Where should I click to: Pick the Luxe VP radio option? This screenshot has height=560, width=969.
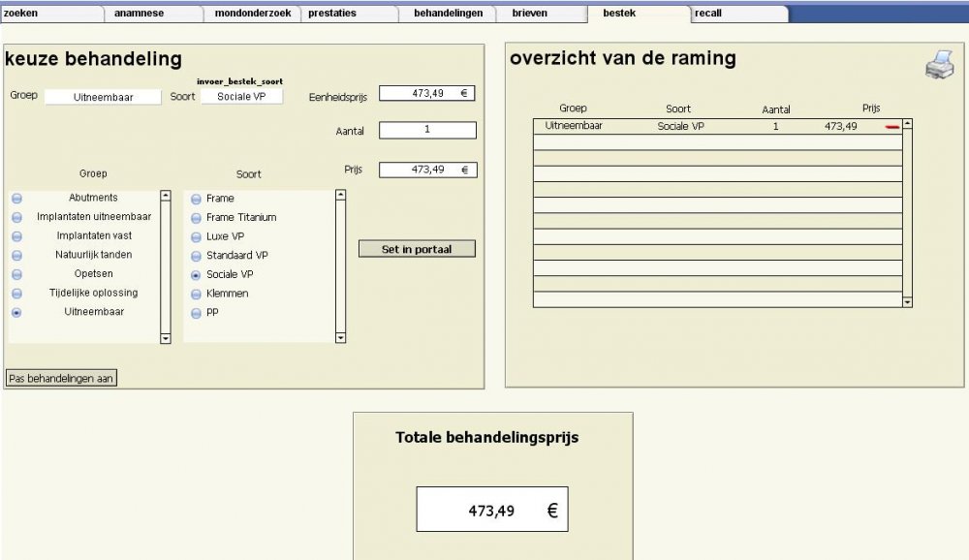pos(196,237)
